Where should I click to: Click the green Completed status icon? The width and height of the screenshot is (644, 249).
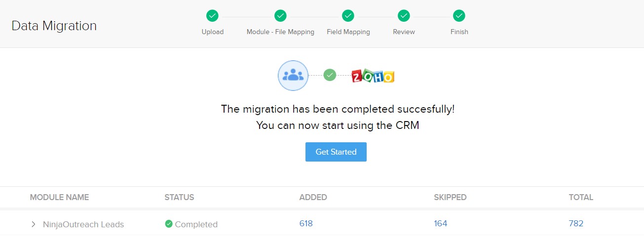tap(168, 224)
